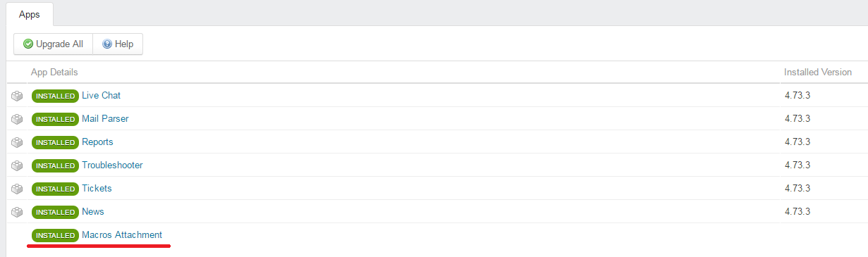Click the package icon beside Troubleshooter
Viewport: 868px width, 257px height.
tap(17, 165)
